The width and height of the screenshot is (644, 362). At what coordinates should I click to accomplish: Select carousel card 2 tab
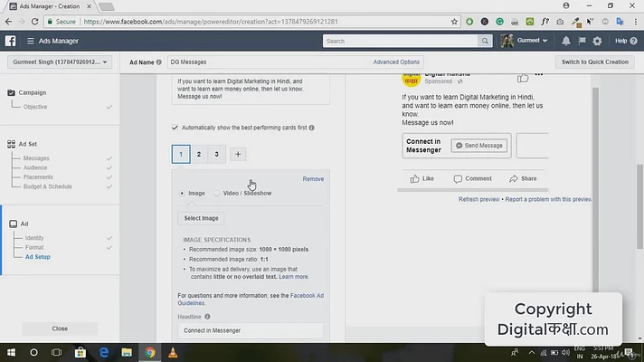point(199,154)
